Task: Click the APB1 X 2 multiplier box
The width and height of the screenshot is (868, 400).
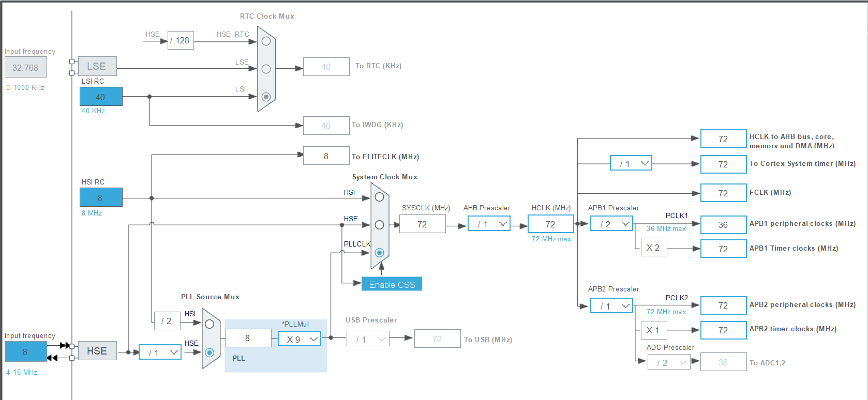Action: [654, 248]
